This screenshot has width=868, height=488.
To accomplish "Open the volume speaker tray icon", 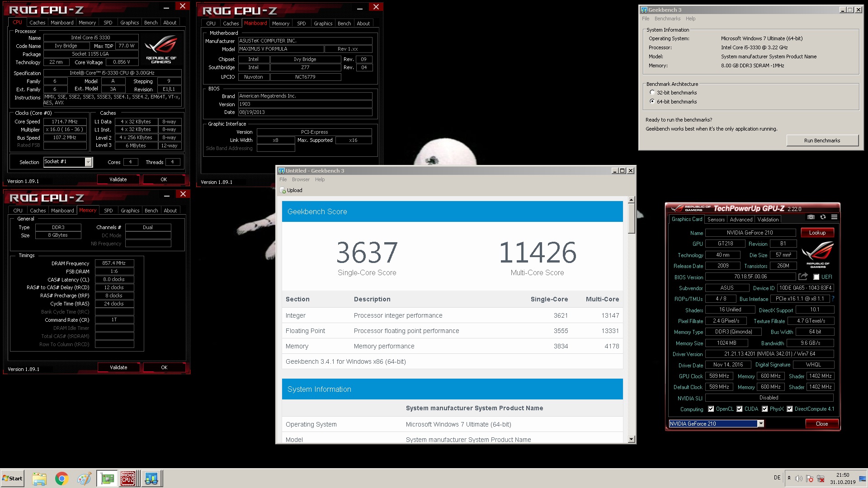I will pyautogui.click(x=798, y=479).
